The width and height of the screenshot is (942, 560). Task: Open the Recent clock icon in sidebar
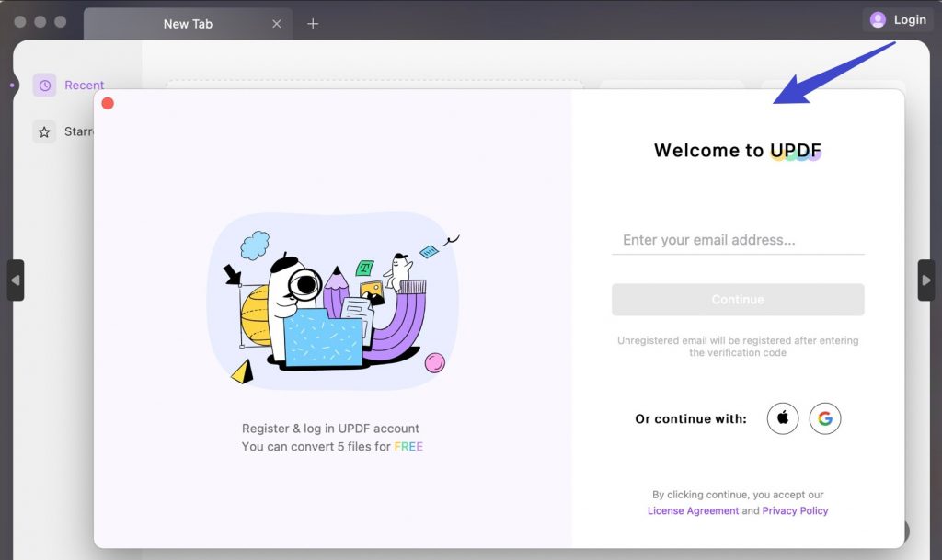click(44, 86)
